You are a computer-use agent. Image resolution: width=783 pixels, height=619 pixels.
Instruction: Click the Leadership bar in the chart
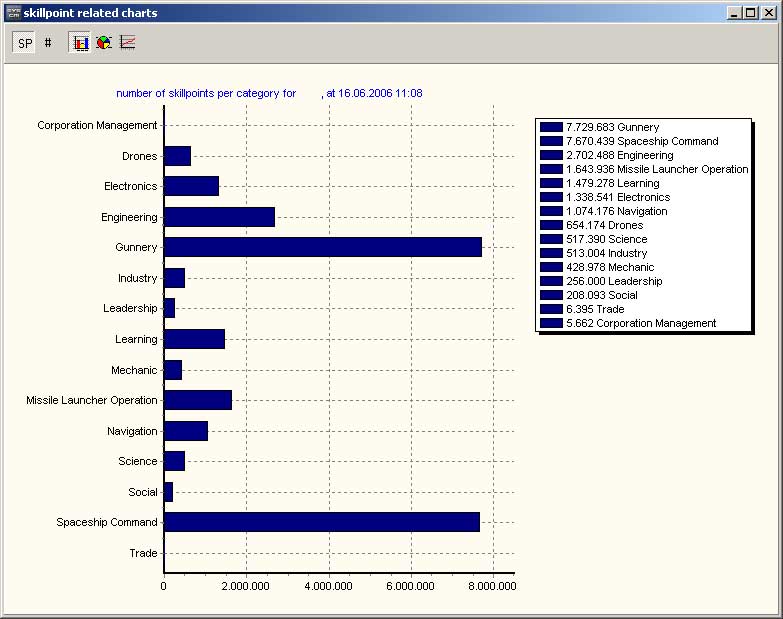click(x=169, y=308)
